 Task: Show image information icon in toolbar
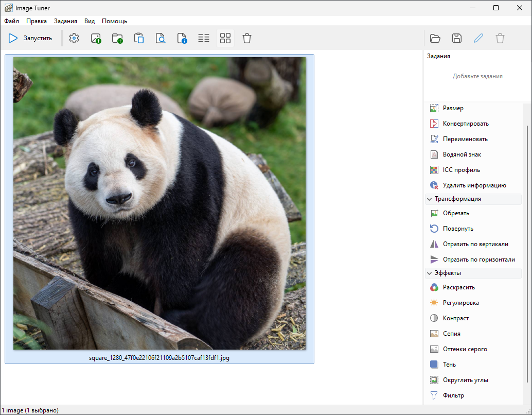[182, 38]
